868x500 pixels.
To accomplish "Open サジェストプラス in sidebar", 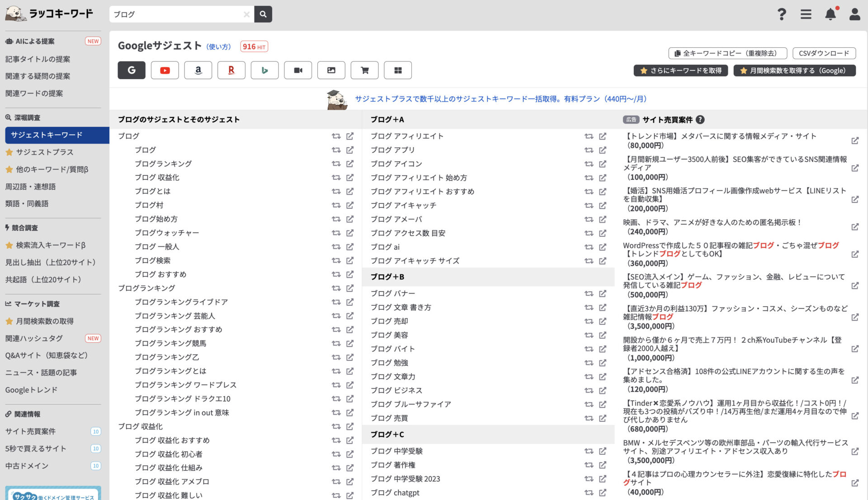I will tap(45, 152).
